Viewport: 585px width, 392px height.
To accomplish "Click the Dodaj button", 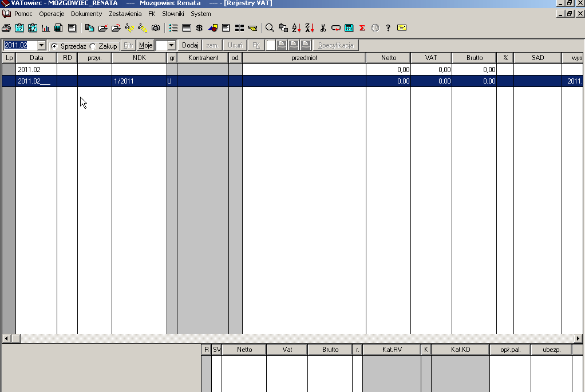I will pos(190,45).
